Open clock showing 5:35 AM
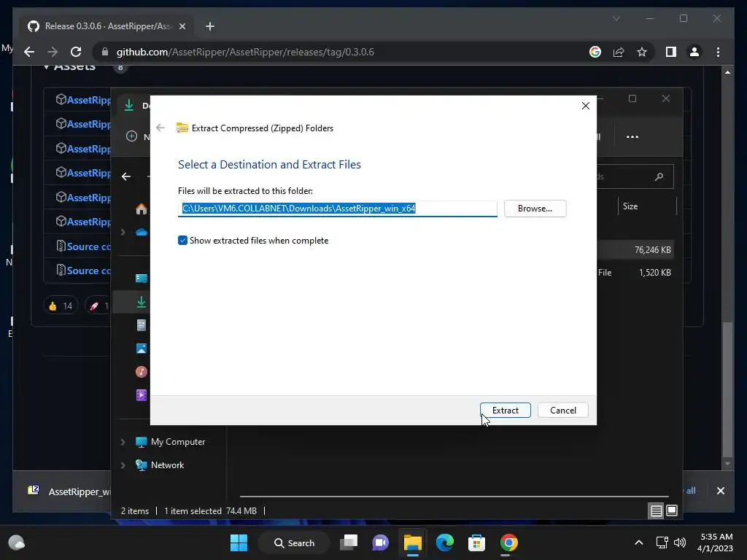The width and height of the screenshot is (747, 560). (x=715, y=542)
